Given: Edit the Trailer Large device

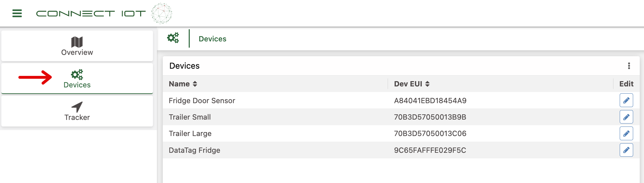Looking at the screenshot, I should (626, 133).
